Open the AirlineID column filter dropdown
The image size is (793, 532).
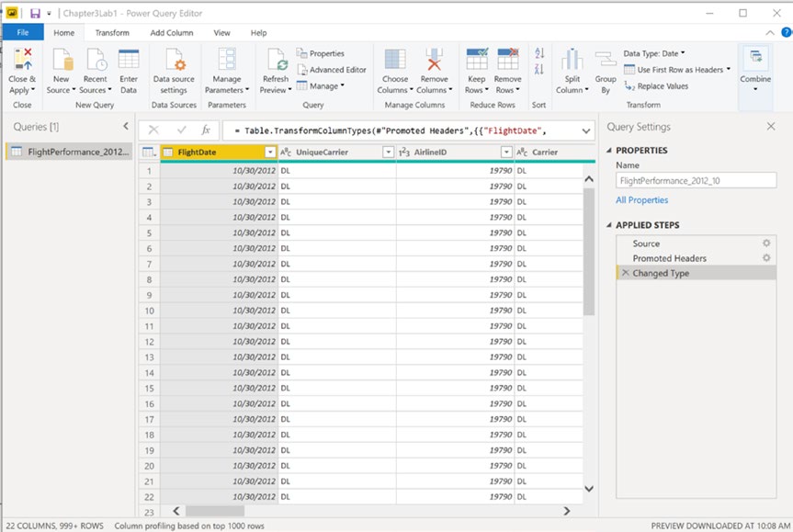point(506,153)
